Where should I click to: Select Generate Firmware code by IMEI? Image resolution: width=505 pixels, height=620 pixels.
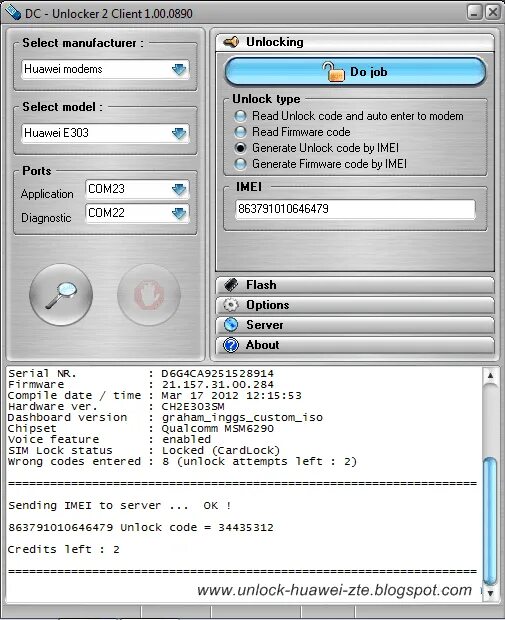[x=240, y=164]
